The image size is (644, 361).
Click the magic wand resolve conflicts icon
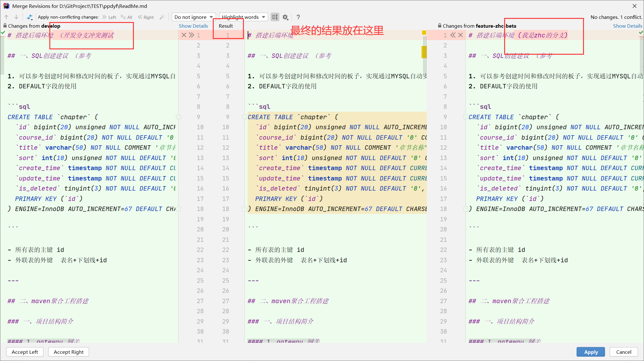pos(162,17)
